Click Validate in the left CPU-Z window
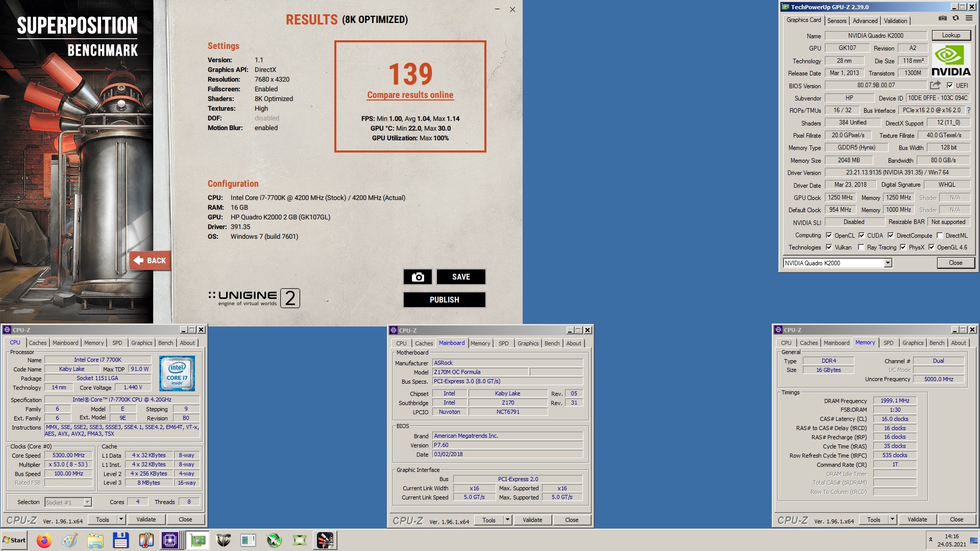The height and width of the screenshot is (551, 980). point(146,519)
